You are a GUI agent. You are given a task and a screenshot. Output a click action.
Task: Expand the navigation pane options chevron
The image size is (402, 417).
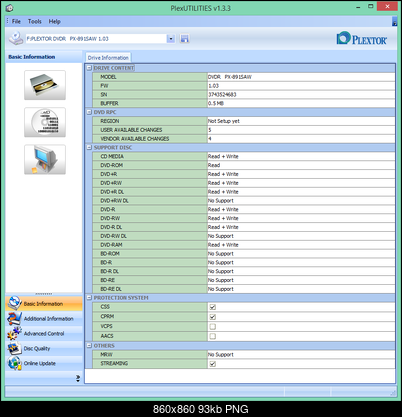(x=78, y=378)
